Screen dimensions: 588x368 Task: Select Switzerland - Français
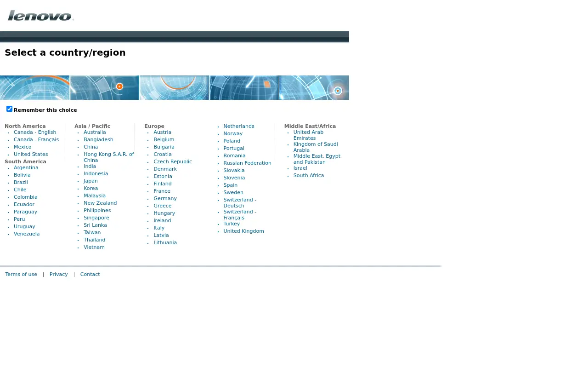240,215
